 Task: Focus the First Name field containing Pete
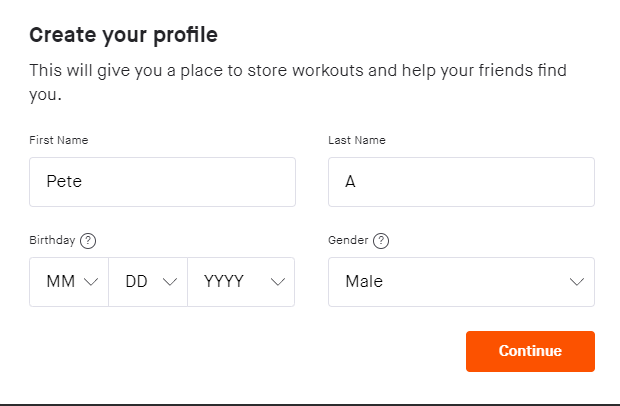pos(162,182)
